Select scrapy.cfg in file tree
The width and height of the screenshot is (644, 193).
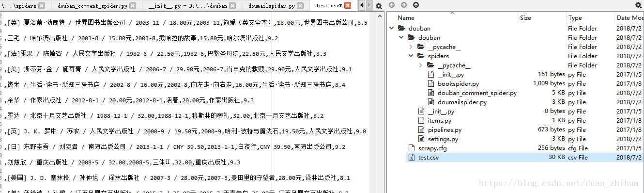tap(432, 148)
